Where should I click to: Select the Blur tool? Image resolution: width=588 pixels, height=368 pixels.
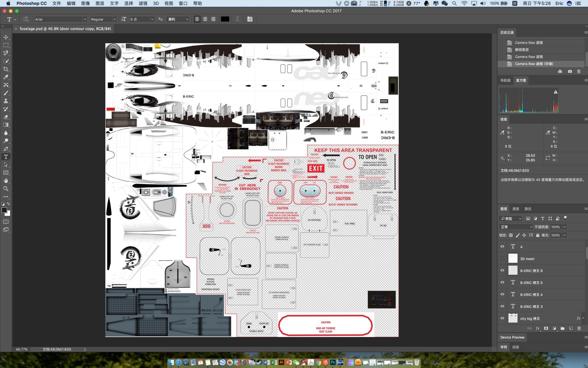[x=6, y=133]
